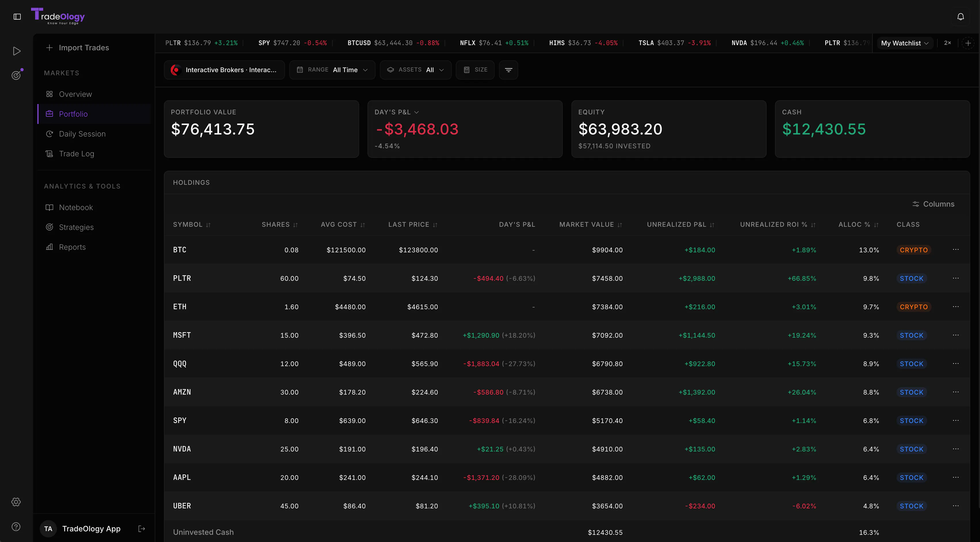The width and height of the screenshot is (980, 542).
Task: Click the STOCK tag on NVDA row
Action: coord(912,449)
